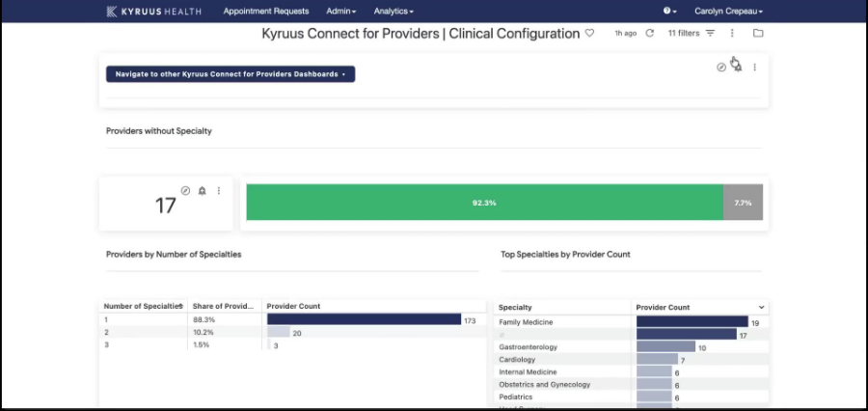Screen dimensions: 868x411
Task: Sort by Specialty column header
Action: 515,308
